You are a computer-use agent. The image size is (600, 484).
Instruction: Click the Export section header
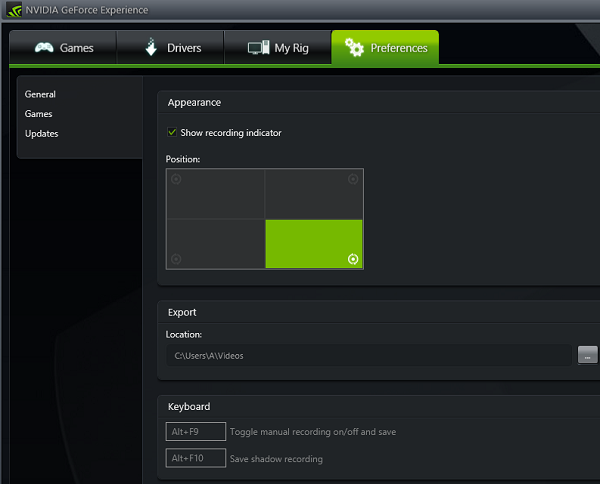pyautogui.click(x=182, y=312)
